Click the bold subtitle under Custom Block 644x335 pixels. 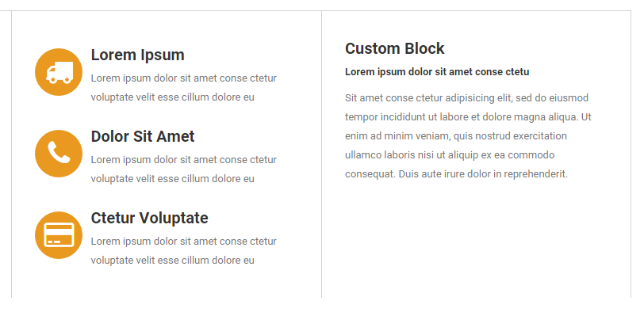(437, 72)
